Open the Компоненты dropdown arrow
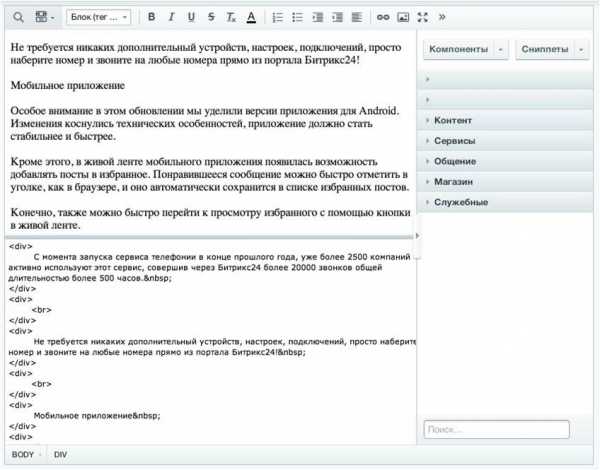 pos(501,50)
